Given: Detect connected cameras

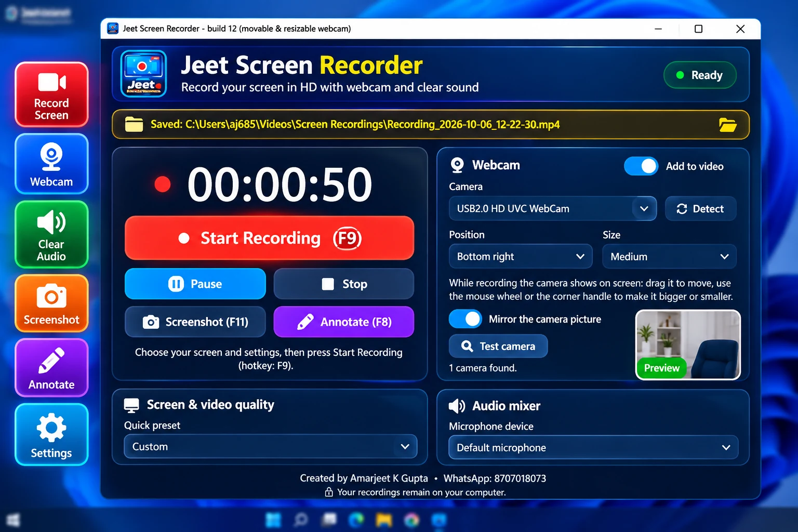Looking at the screenshot, I should 700,209.
